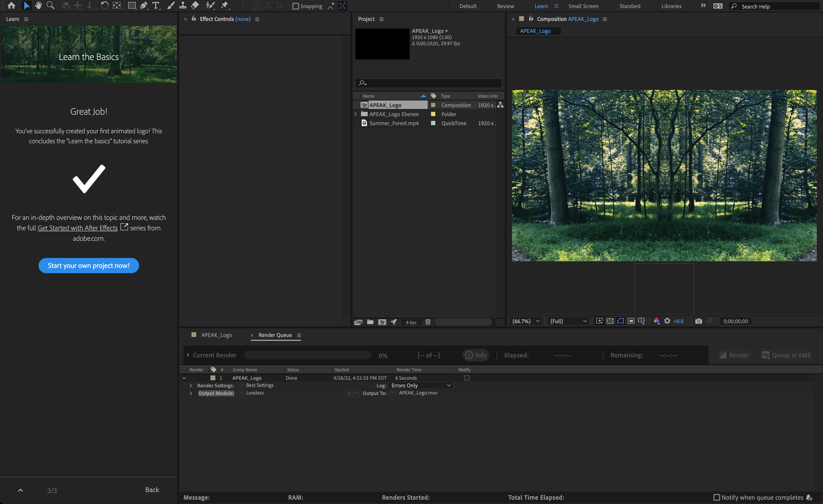Image resolution: width=823 pixels, height=504 pixels.
Task: Switch to the APEAK_Logo timeline tab
Action: click(216, 335)
